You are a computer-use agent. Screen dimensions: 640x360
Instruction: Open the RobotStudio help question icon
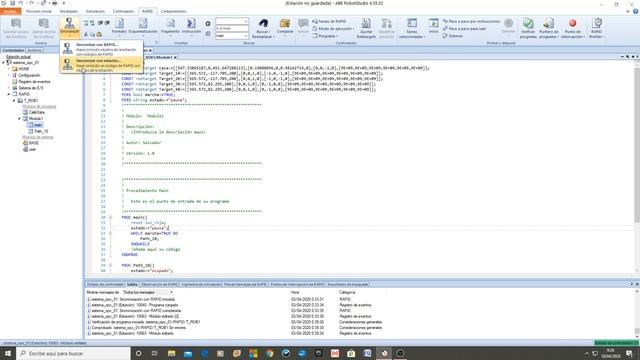coord(636,11)
